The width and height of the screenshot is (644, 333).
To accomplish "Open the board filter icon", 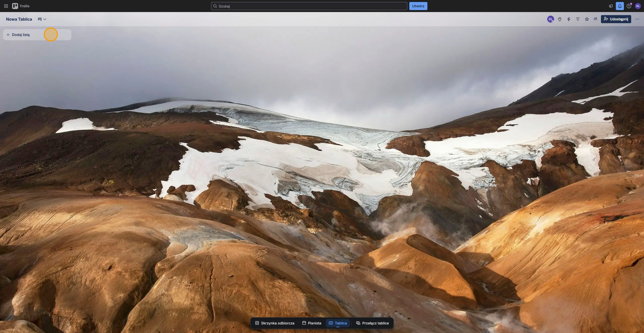I will [578, 19].
